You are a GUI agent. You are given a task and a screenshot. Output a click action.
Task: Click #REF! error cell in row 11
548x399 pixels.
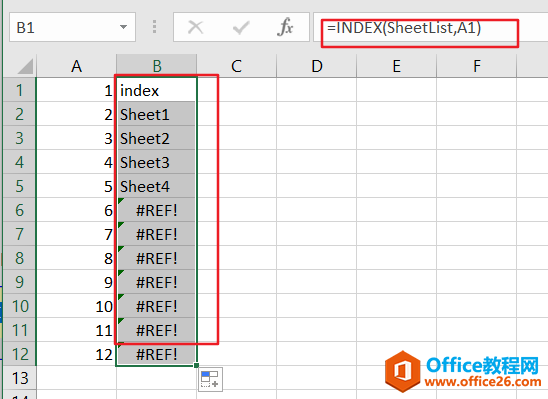tap(157, 330)
